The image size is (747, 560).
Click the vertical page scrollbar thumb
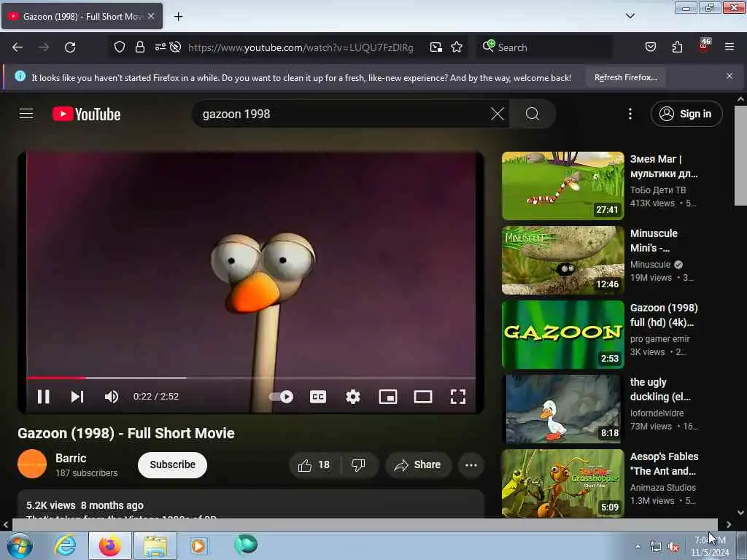(x=740, y=156)
